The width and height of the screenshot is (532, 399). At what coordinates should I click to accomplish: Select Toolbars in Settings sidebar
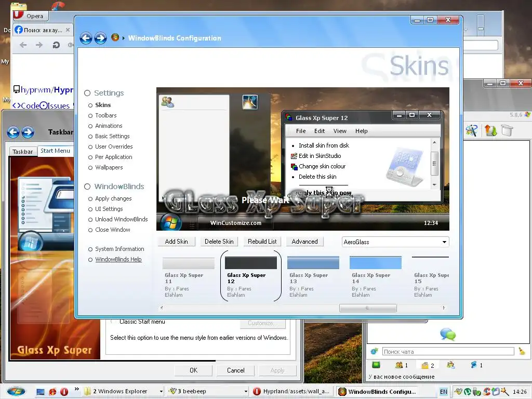(105, 115)
